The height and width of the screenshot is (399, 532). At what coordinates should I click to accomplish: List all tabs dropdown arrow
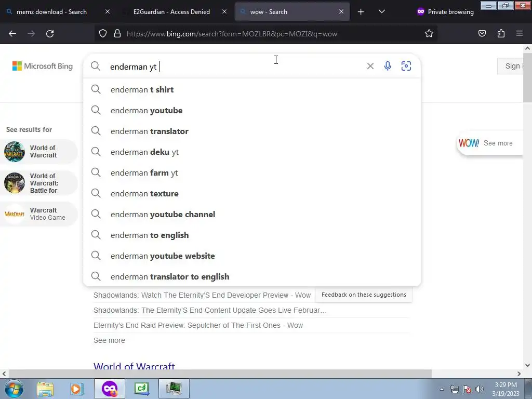[x=382, y=11]
